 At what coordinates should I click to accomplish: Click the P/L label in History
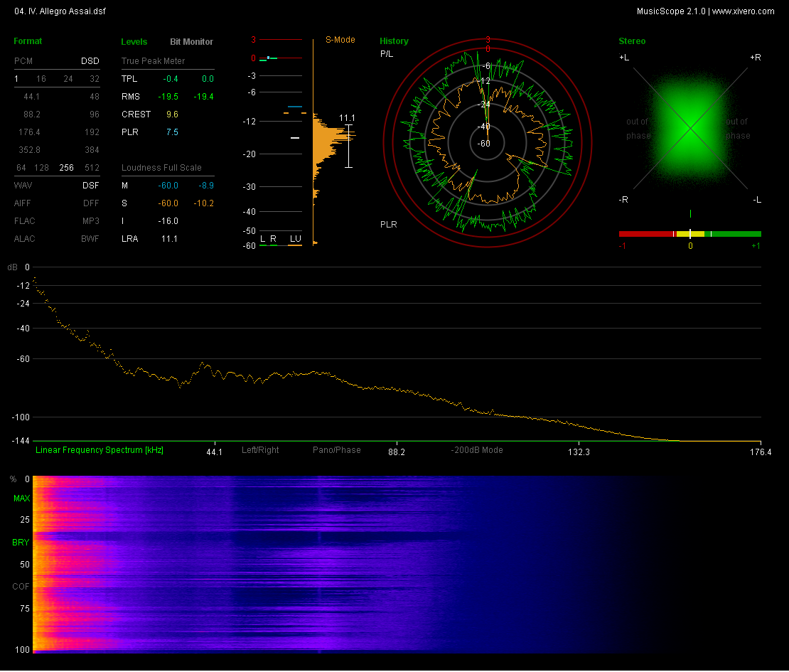[x=387, y=54]
